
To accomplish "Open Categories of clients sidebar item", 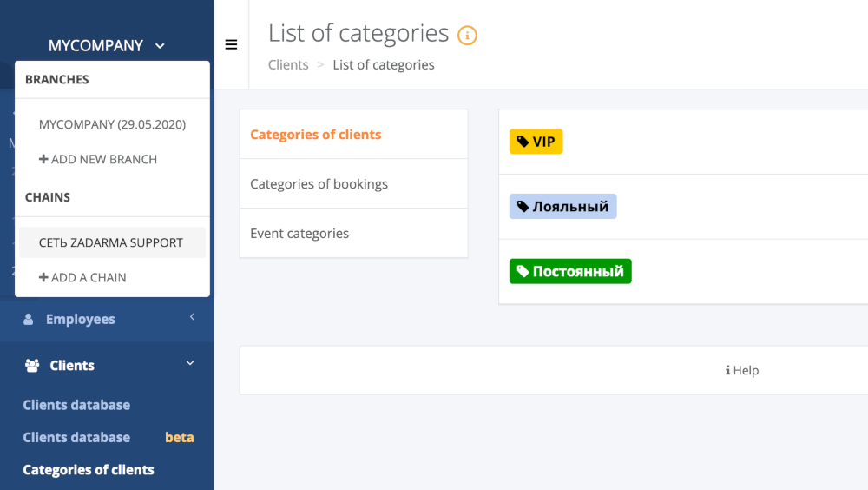I will pyautogui.click(x=89, y=469).
